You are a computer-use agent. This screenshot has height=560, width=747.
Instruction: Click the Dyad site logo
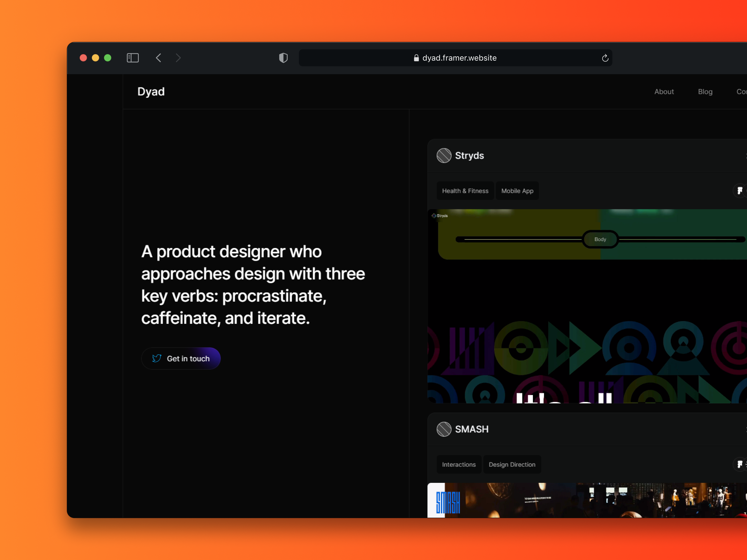point(151,92)
